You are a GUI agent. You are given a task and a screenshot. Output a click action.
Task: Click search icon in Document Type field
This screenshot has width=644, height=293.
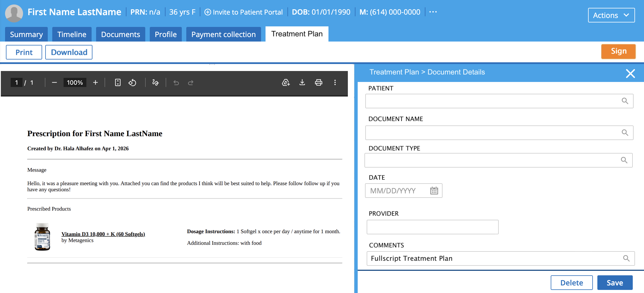pyautogui.click(x=624, y=160)
